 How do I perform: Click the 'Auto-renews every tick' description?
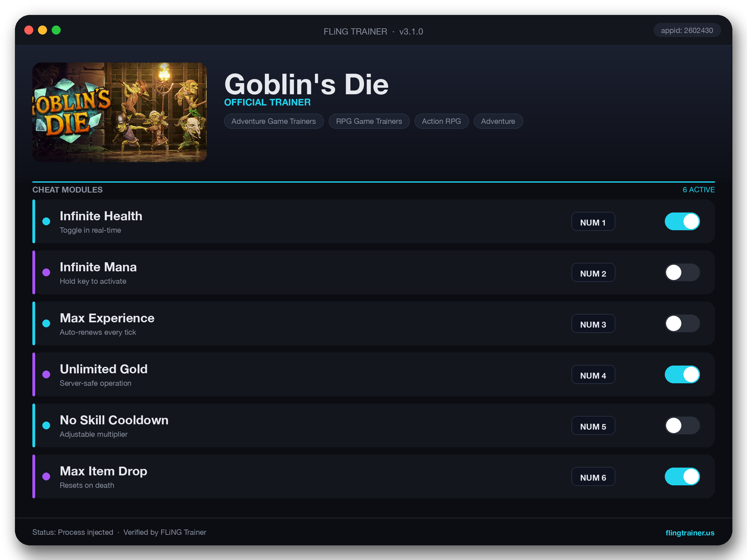coord(98,332)
